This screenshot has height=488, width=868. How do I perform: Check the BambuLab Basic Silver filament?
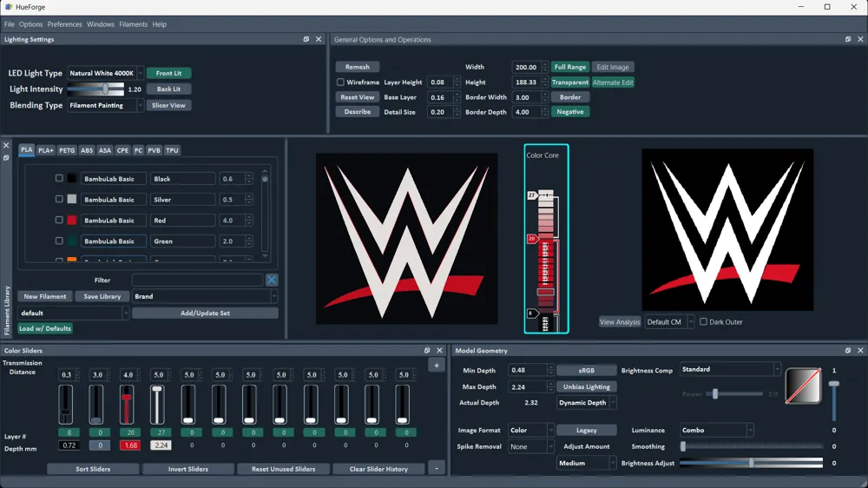pyautogui.click(x=59, y=199)
